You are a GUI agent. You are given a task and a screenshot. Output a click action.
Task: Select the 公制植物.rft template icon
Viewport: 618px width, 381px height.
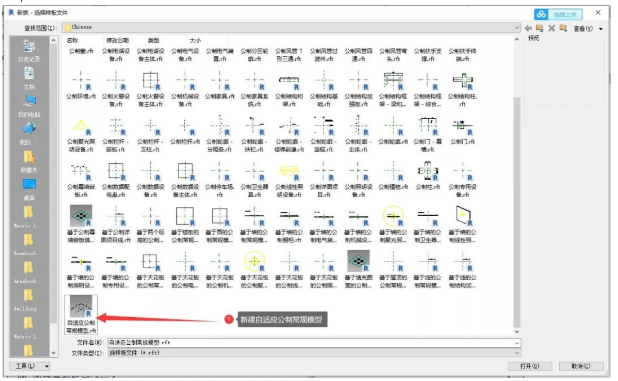point(393,171)
